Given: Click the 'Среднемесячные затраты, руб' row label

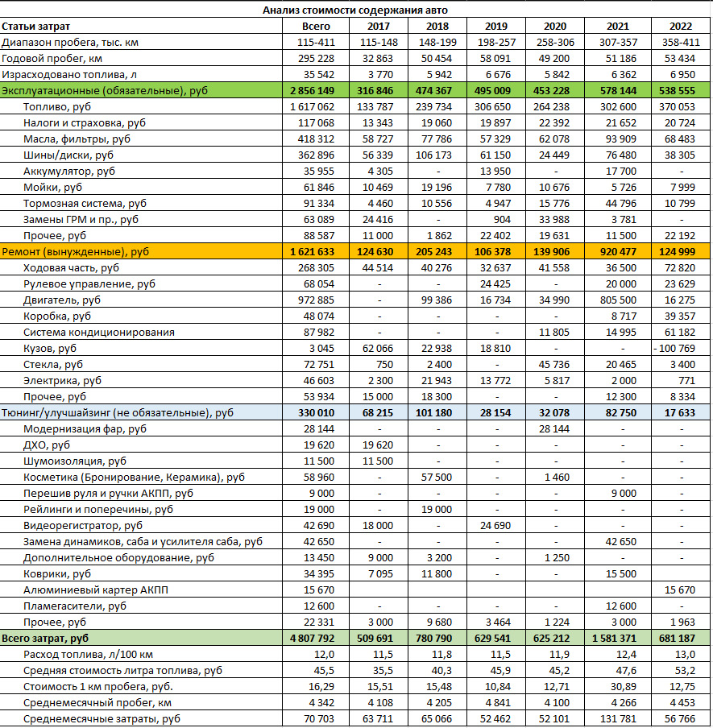Looking at the screenshot, I should 102,718.
